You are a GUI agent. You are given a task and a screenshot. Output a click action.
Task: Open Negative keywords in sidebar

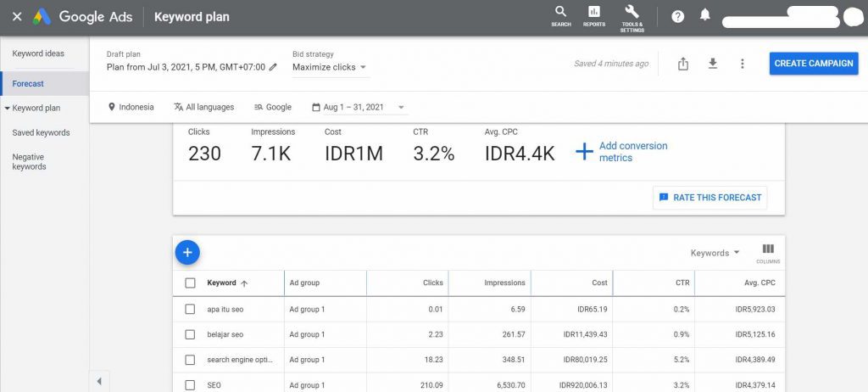29,162
